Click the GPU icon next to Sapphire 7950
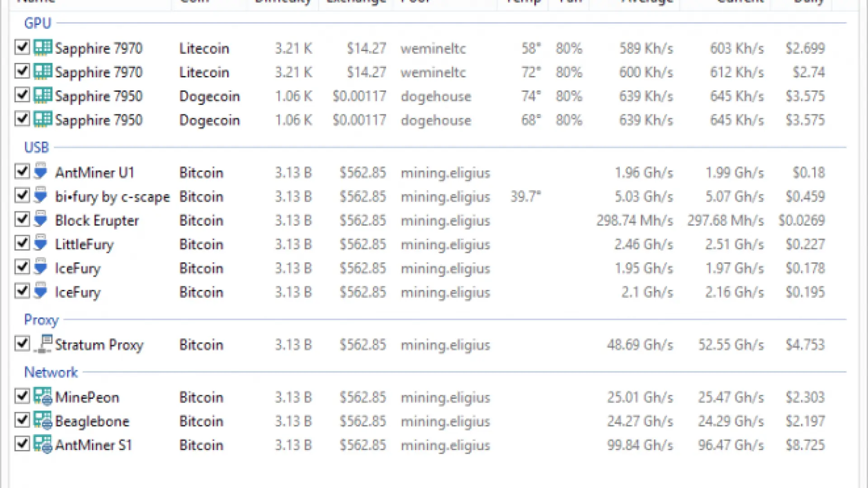The height and width of the screenshot is (488, 868). 43,96
